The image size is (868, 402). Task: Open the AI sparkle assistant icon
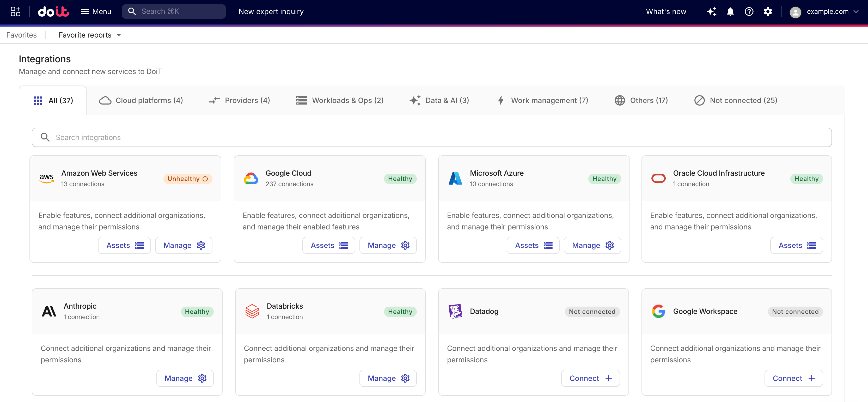tap(711, 11)
